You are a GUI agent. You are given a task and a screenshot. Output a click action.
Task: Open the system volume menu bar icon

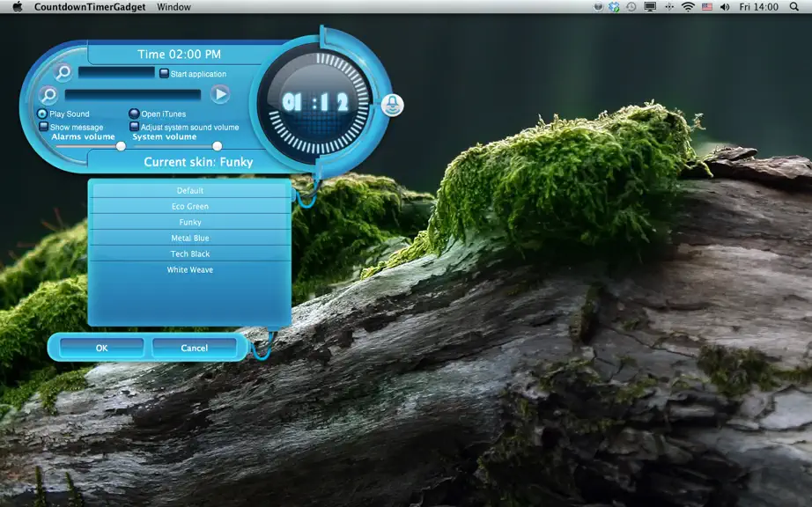tap(725, 7)
